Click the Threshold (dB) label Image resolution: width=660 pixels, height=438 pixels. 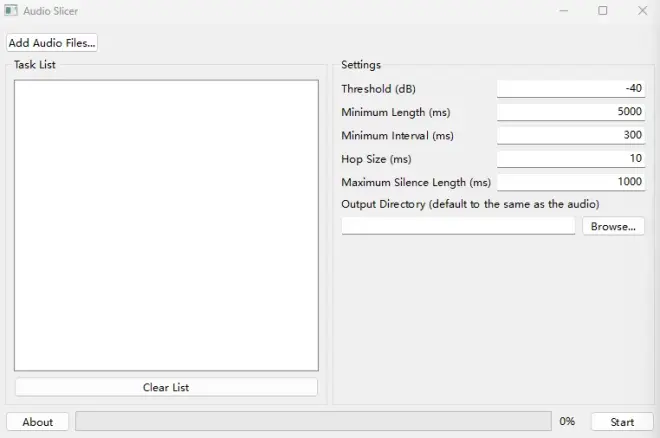coord(378,89)
